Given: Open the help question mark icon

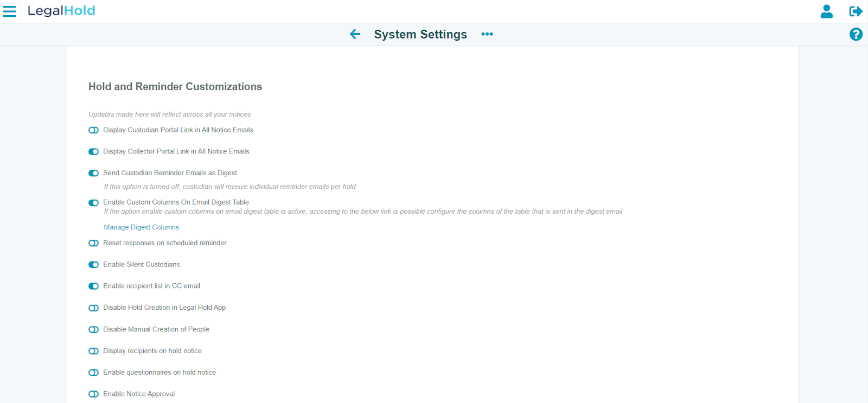Looking at the screenshot, I should [x=856, y=34].
